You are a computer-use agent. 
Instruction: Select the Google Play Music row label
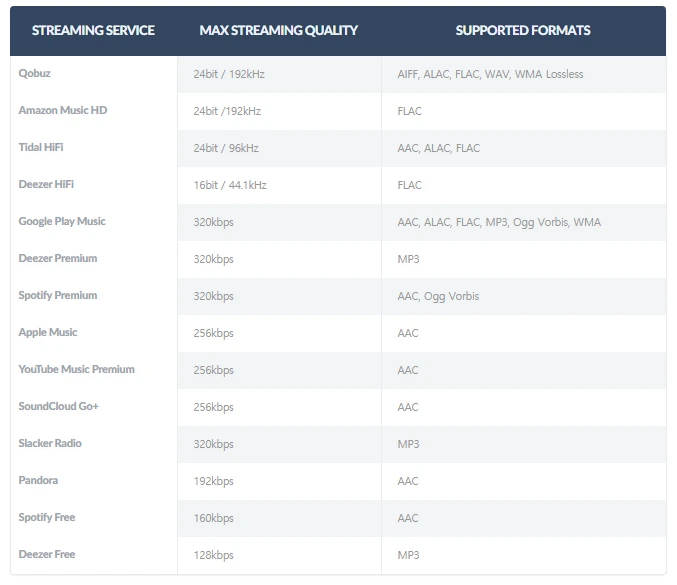tap(62, 221)
